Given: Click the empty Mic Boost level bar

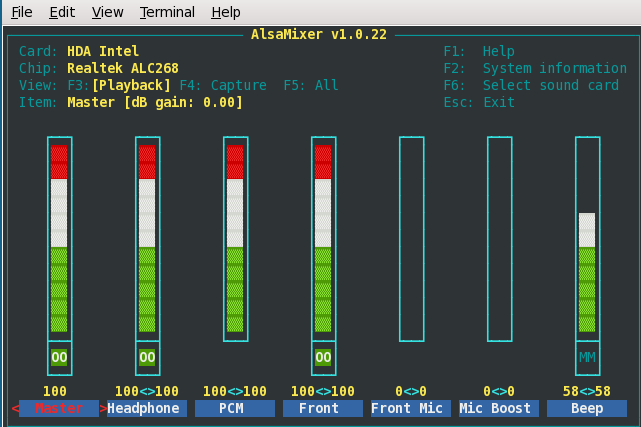Looking at the screenshot, I should (500, 239).
